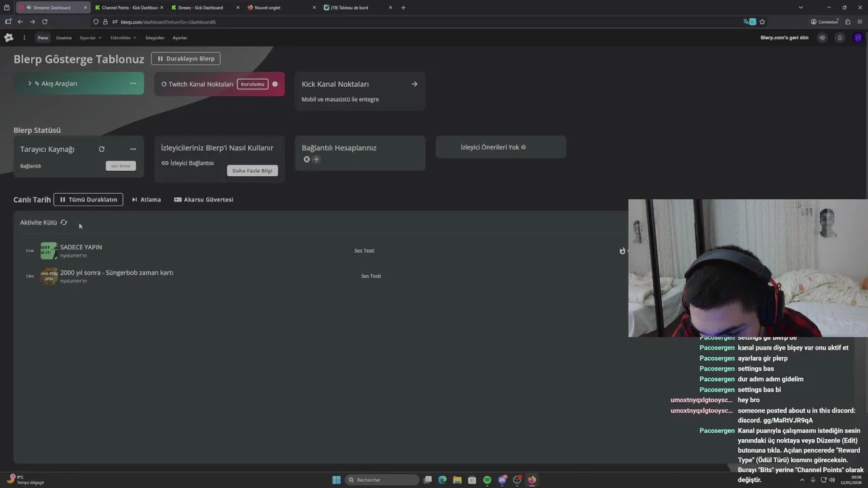Click the browser forward arrow
The height and width of the screenshot is (488, 868).
pyautogui.click(x=32, y=22)
